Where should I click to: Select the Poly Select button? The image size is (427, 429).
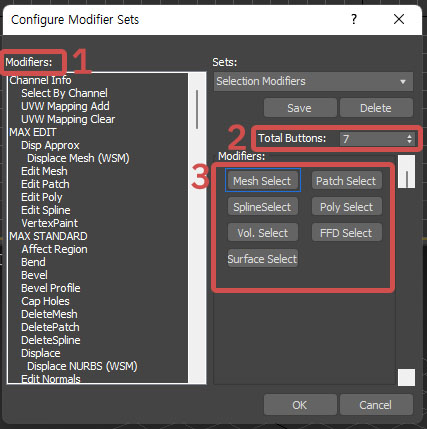[x=347, y=207]
